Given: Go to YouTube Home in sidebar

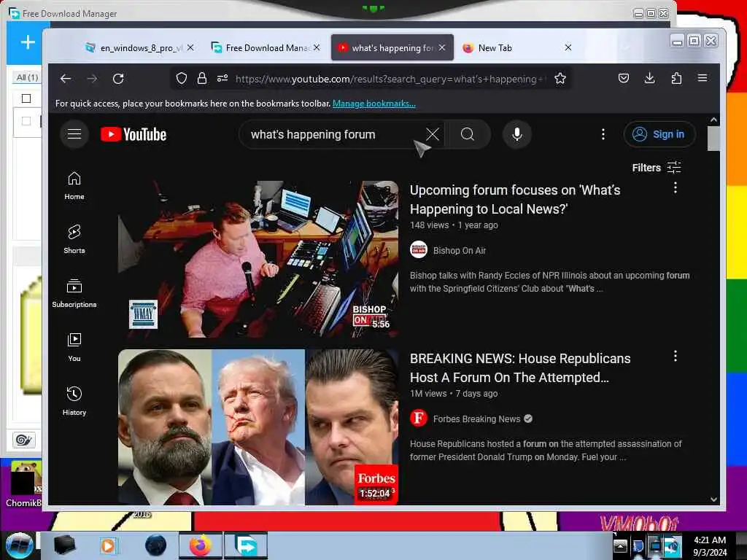Looking at the screenshot, I should click(74, 186).
